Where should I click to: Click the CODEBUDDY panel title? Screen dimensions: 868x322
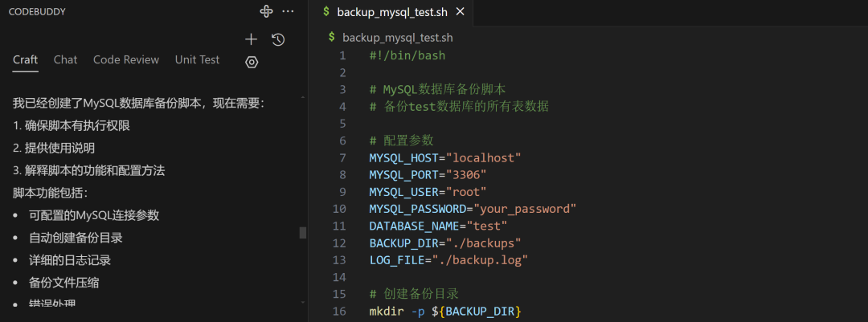click(x=37, y=12)
